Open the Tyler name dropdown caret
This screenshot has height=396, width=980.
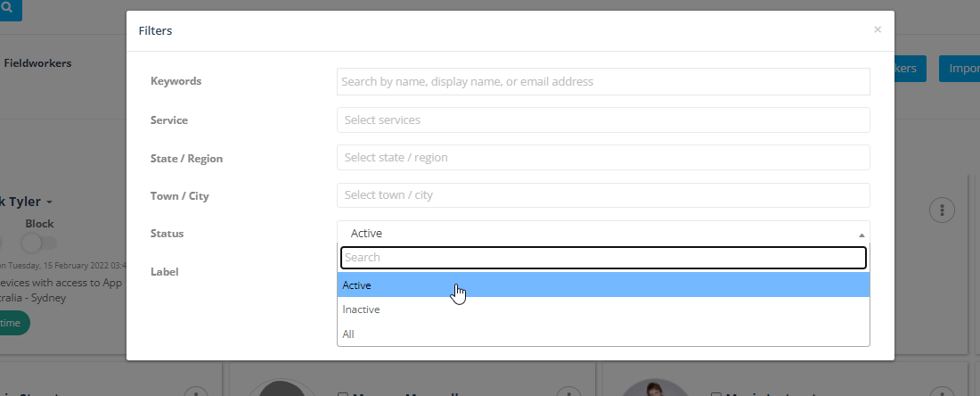49,202
